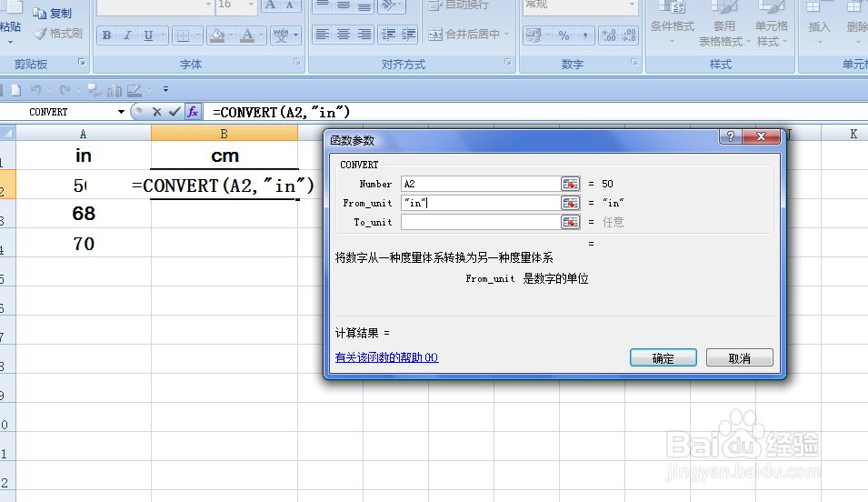Click the Number input field A2

[x=481, y=184]
